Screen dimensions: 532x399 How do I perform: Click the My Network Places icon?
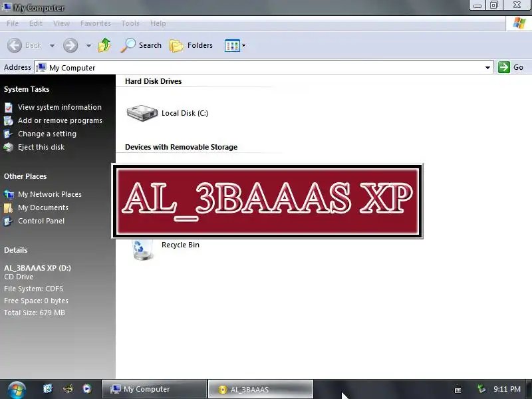(x=9, y=194)
